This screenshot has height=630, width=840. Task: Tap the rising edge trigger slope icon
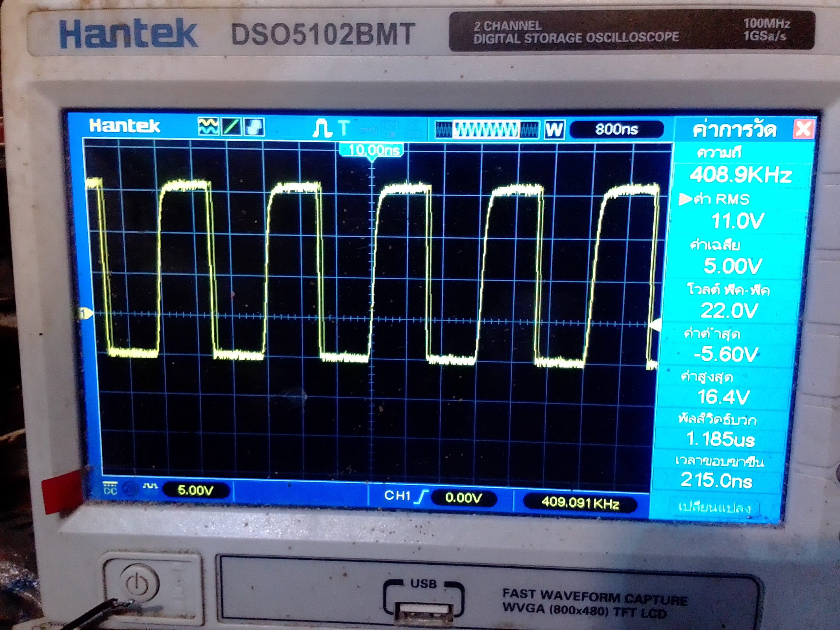421,497
